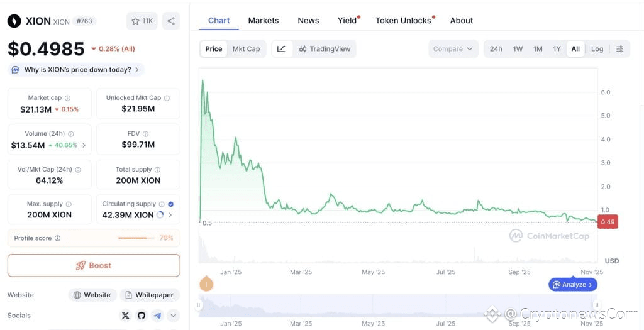The image size is (644, 330).
Task: Expand the Circulating supply details arrow
Action: 170,215
